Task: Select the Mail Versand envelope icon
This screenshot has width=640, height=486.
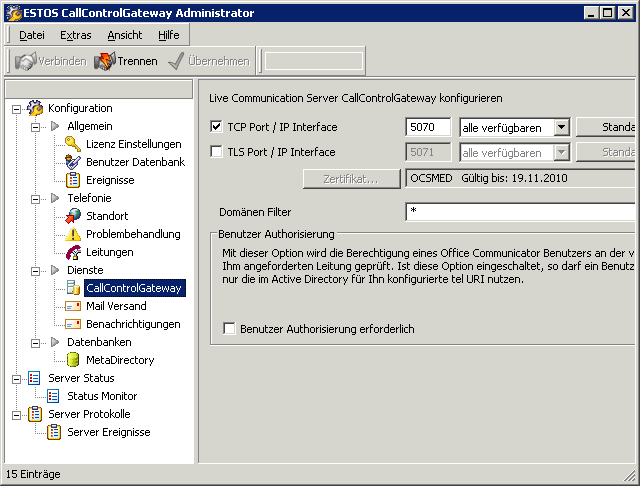Action: 73,306
